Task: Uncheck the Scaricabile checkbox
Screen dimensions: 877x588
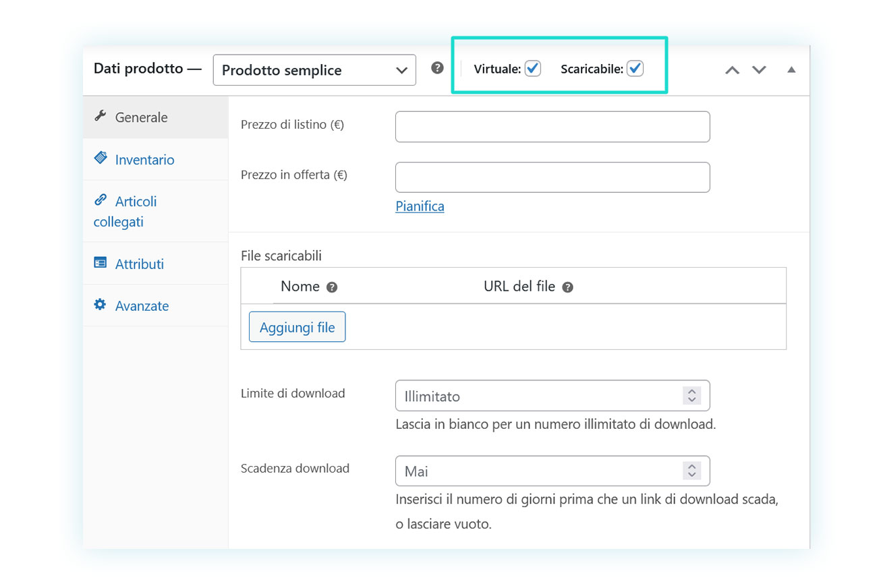Action: pyautogui.click(x=635, y=68)
